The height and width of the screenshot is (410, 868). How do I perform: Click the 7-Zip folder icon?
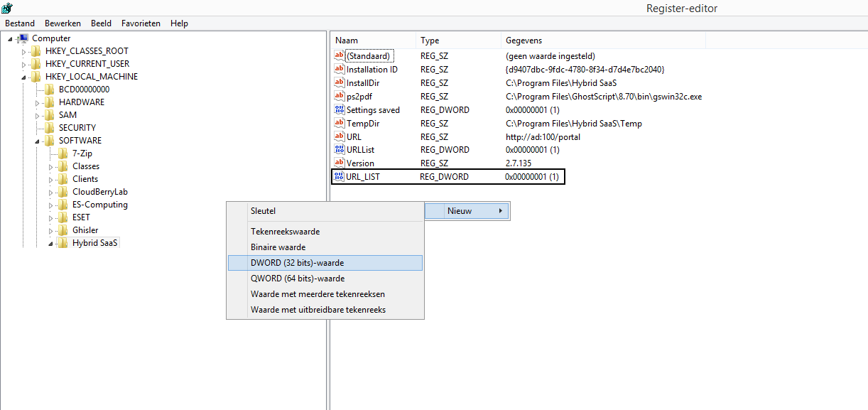pos(63,153)
